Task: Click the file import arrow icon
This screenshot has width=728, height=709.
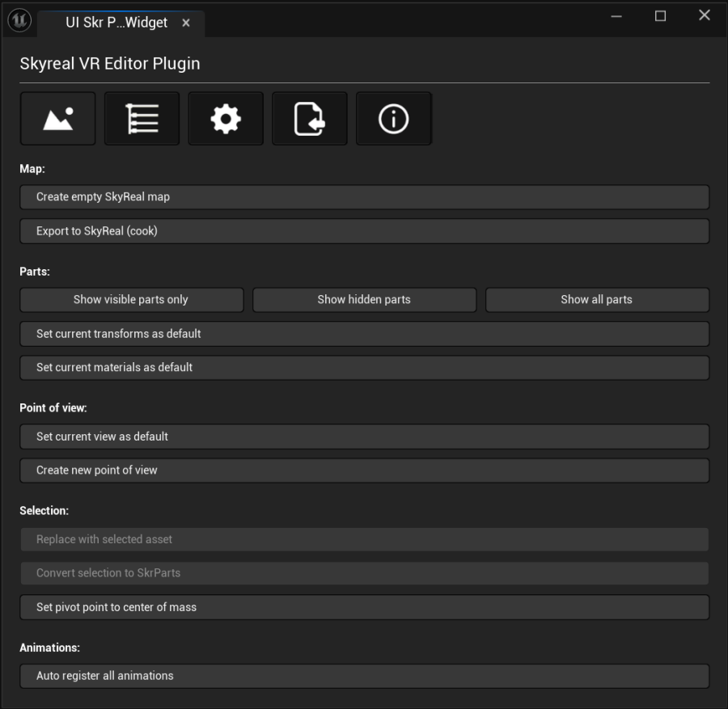Action: point(310,119)
